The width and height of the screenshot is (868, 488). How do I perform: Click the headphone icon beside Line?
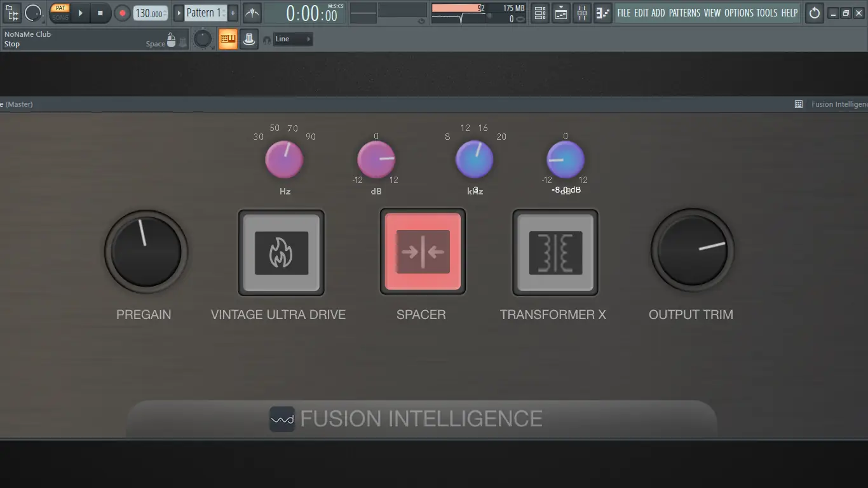point(266,40)
